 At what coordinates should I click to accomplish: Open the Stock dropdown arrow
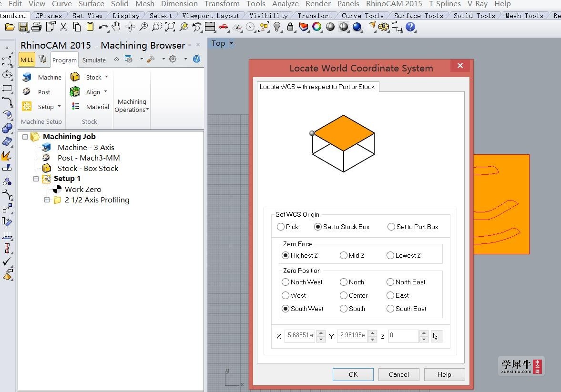(106, 77)
